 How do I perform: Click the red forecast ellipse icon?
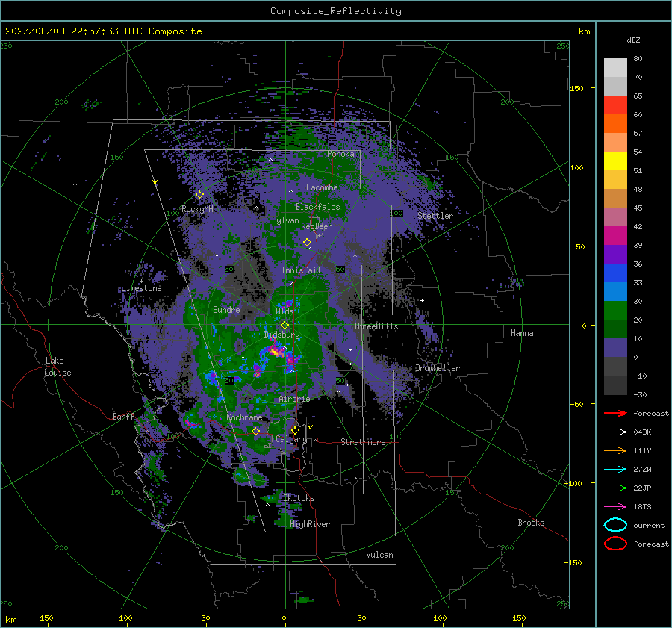615,544
